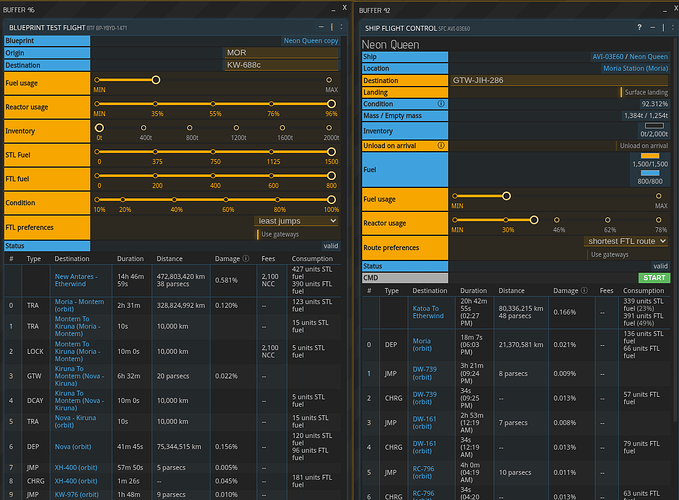Click the Destination field showing KW-688c
The width and height of the screenshot is (679, 500).
281,64
